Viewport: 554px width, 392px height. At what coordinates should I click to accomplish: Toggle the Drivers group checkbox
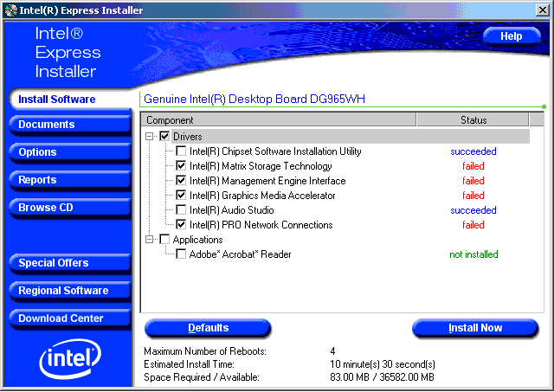point(164,137)
